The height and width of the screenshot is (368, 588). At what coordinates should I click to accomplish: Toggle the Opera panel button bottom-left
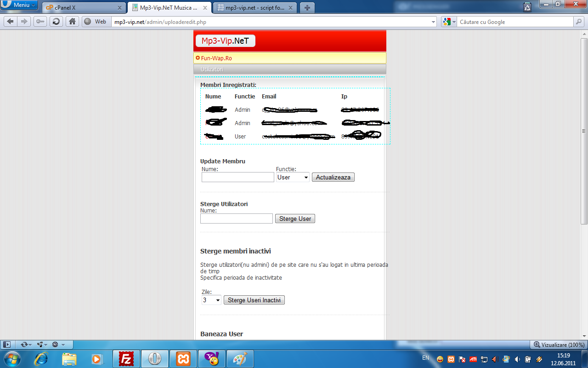click(7, 345)
